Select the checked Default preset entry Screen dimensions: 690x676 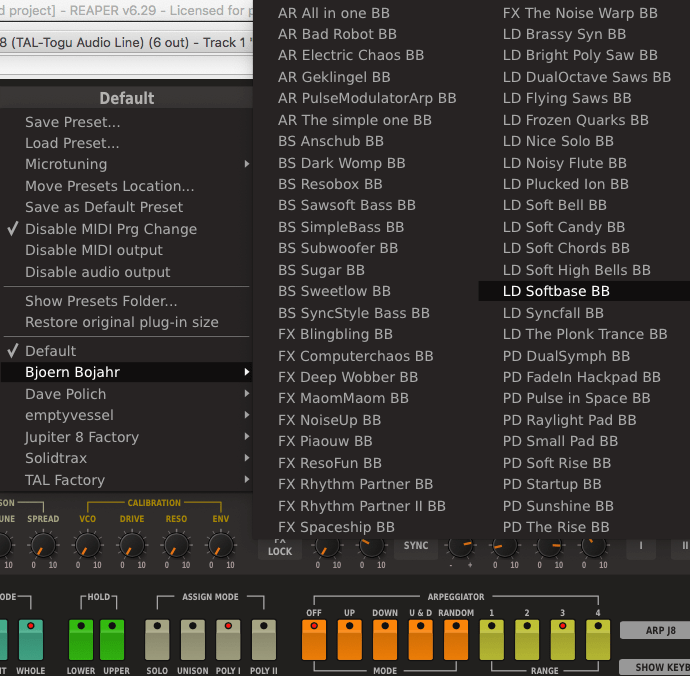[x=50, y=351]
